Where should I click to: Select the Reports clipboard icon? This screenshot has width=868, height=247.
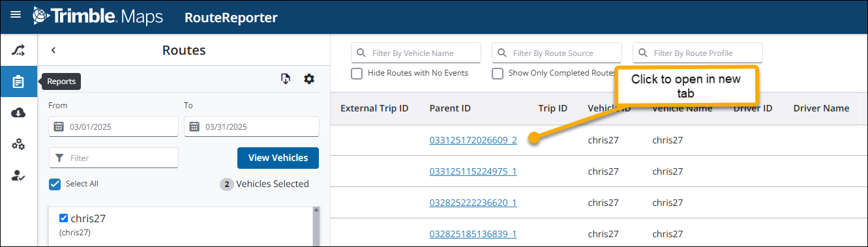click(x=18, y=82)
